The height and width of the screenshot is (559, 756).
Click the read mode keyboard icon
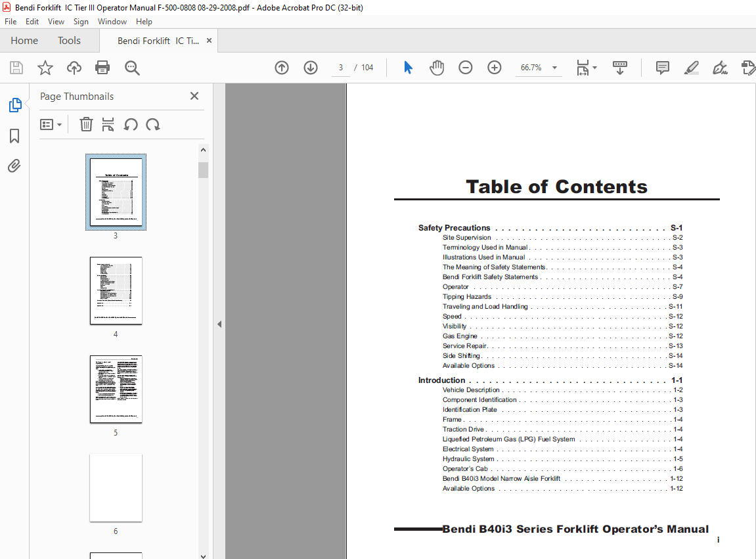619,68
